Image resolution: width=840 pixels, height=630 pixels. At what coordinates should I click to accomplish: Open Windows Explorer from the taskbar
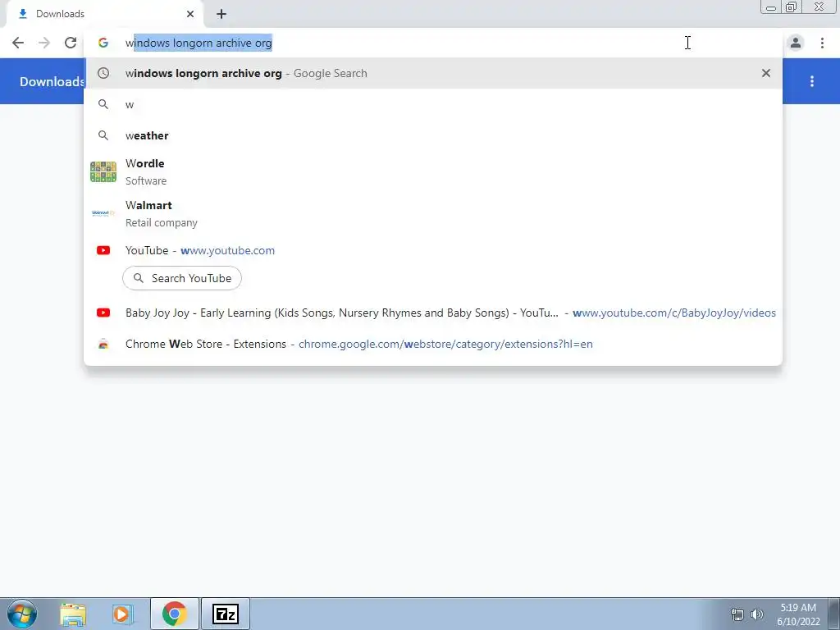[73, 614]
